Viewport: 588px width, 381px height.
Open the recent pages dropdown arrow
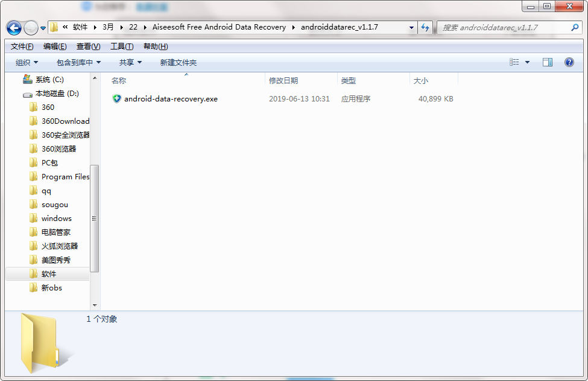click(43, 28)
